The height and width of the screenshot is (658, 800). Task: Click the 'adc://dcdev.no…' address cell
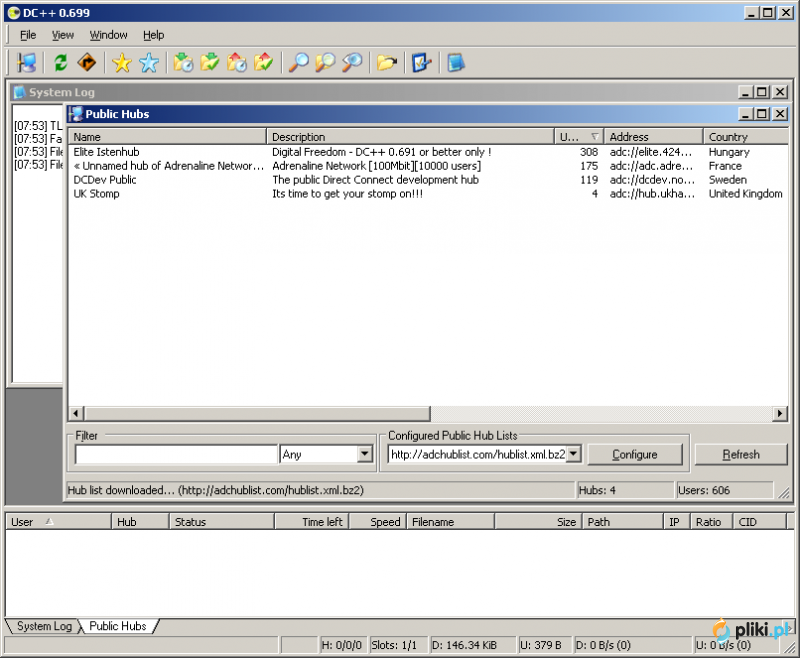pos(652,180)
